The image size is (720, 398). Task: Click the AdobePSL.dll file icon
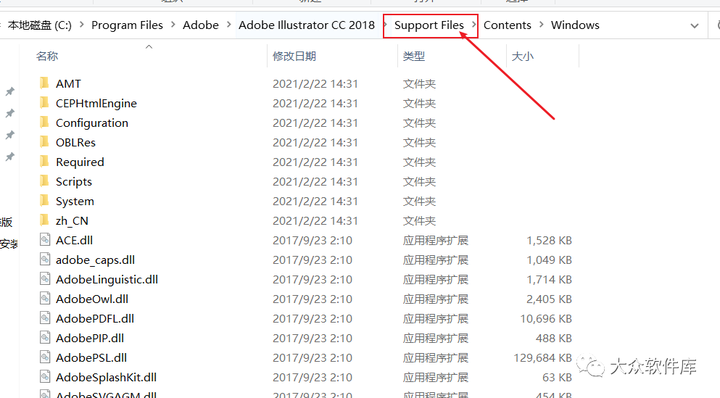click(x=45, y=357)
